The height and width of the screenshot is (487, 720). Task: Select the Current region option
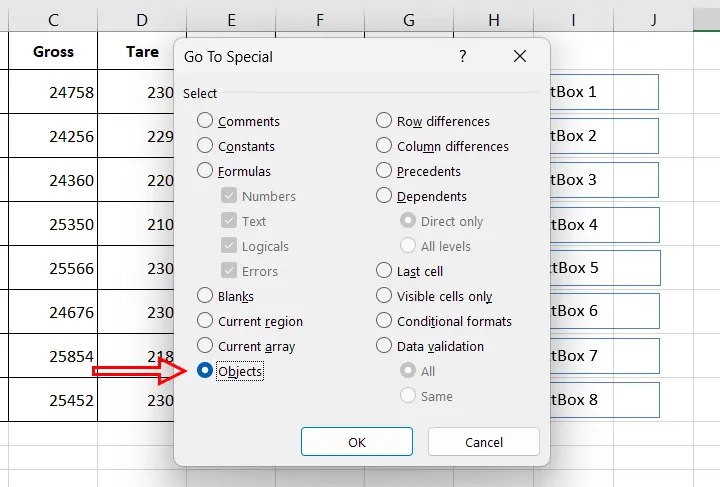coord(205,321)
